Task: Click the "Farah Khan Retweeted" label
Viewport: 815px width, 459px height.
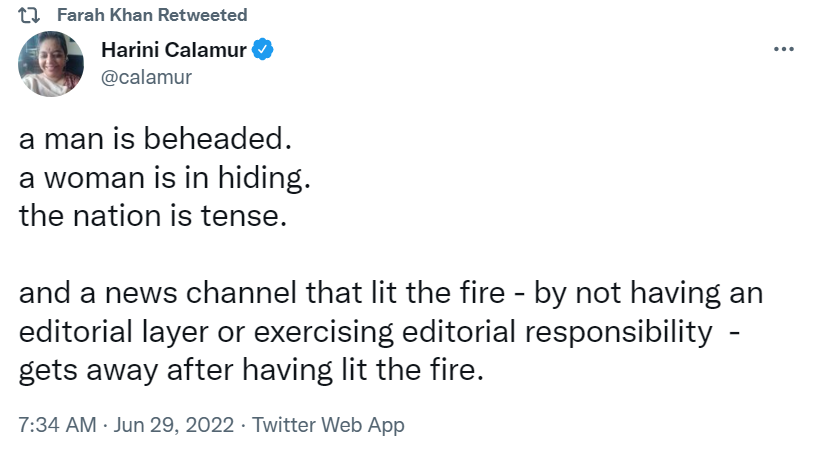Action: pos(152,16)
